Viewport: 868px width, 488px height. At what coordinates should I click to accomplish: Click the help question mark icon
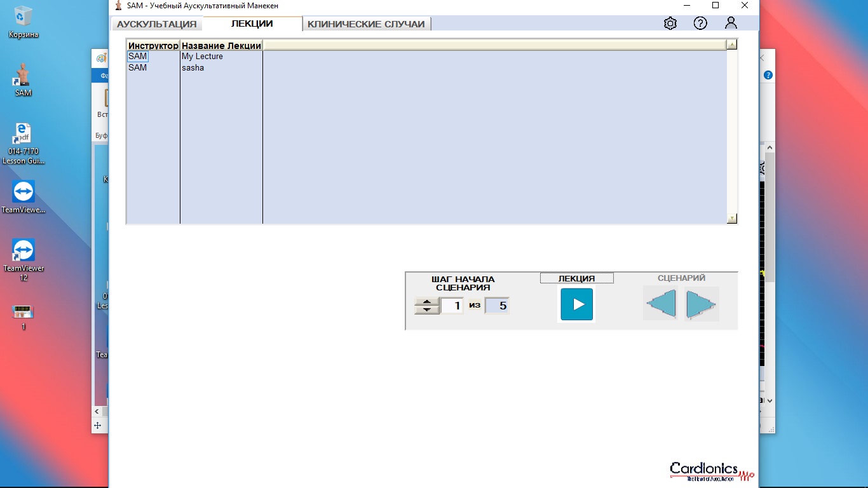point(700,24)
